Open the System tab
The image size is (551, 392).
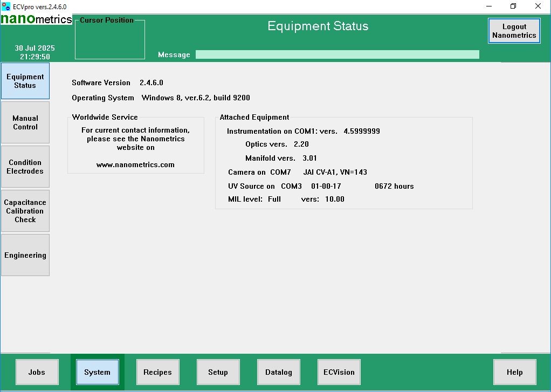[x=97, y=372]
